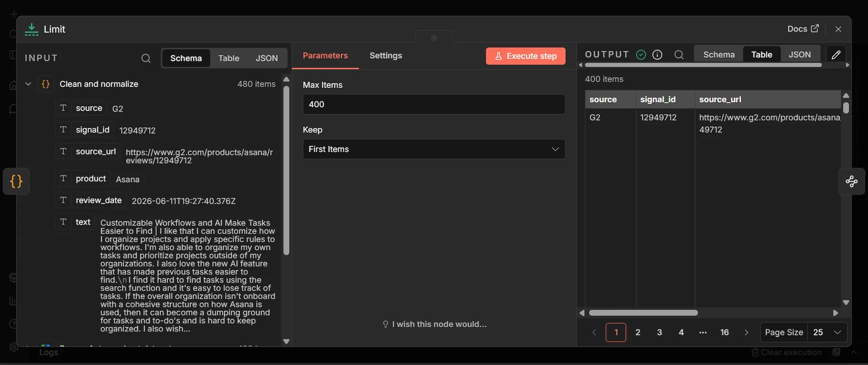Open the right-edge connected node handle
Image resolution: width=868 pixels, height=365 pixels.
pos(852,181)
